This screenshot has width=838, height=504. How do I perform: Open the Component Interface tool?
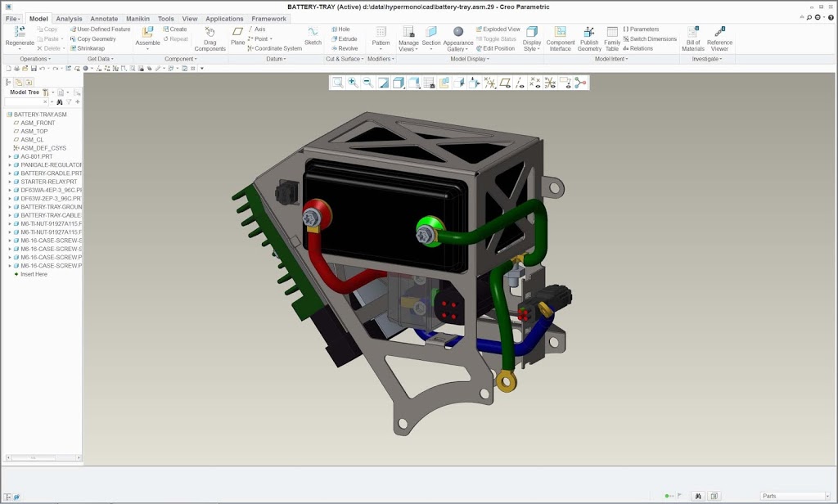pos(561,33)
